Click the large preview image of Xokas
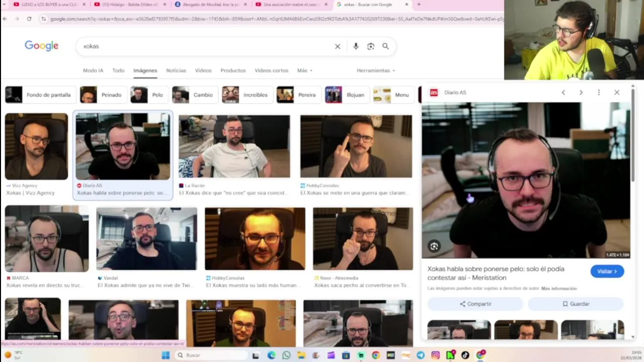 pos(526,180)
